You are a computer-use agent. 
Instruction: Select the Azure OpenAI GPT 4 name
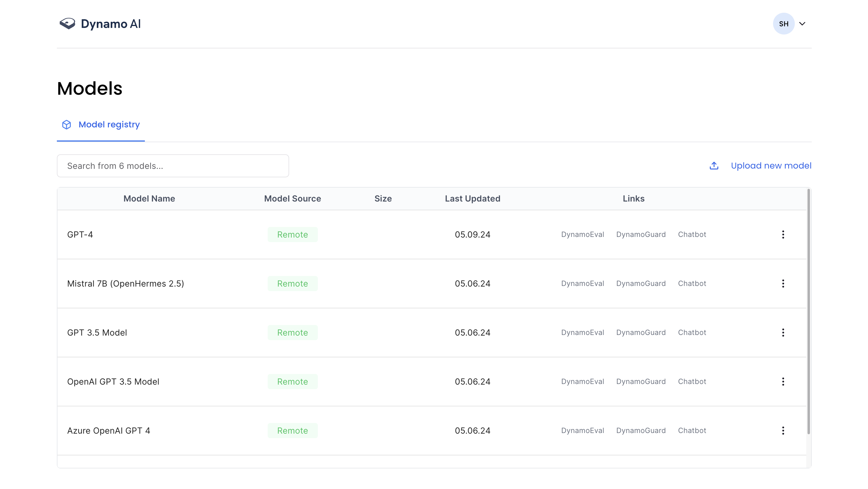click(x=109, y=431)
